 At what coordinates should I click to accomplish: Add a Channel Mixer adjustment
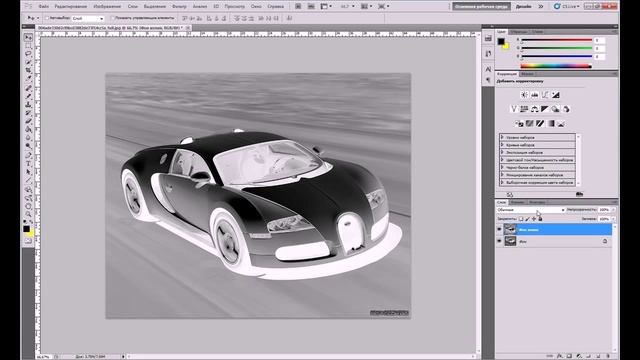click(x=566, y=109)
